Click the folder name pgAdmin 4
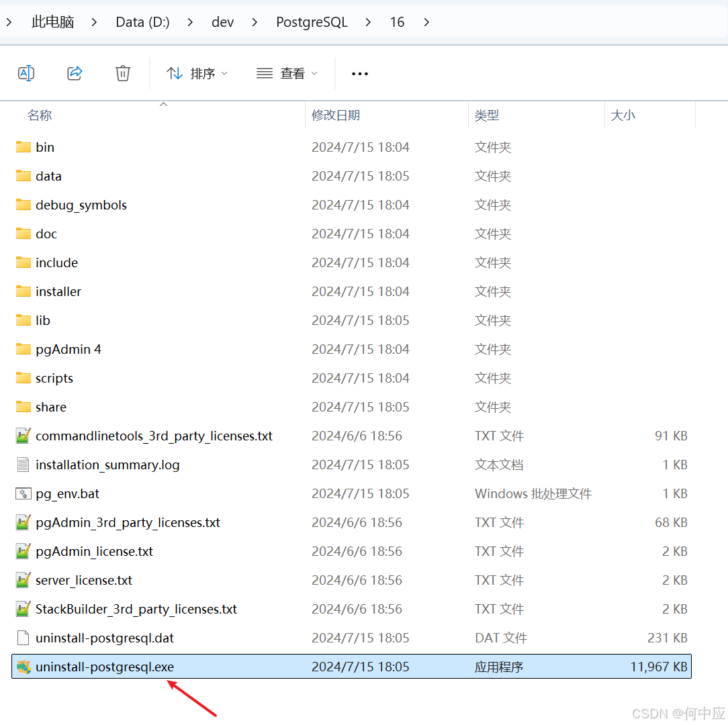Screen dimensions: 728x725 [69, 350]
